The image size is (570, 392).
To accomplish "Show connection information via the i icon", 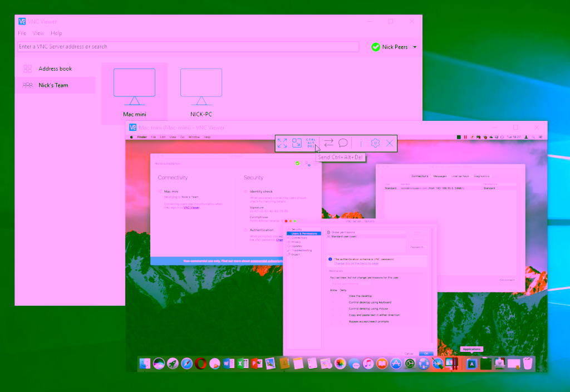I will coord(360,144).
